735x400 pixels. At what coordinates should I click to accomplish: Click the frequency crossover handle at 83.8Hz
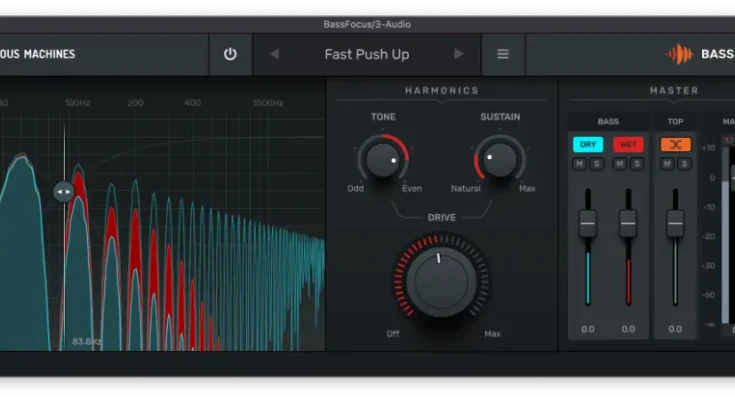63,191
